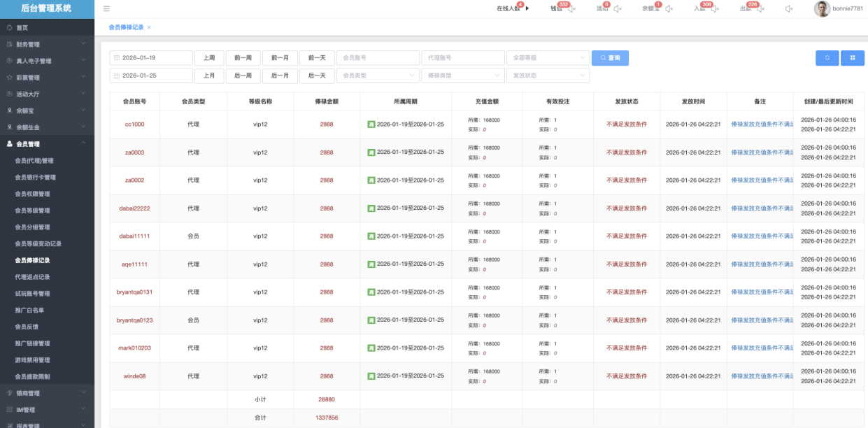Screen dimensions: 868x428
Task: Select 代理返点记录 from the sidebar menu
Action: click(32, 277)
